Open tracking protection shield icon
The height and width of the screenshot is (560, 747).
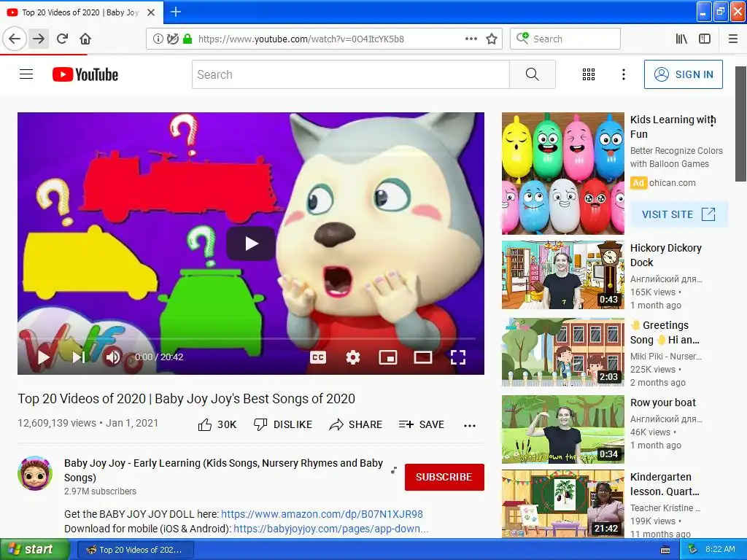point(172,39)
